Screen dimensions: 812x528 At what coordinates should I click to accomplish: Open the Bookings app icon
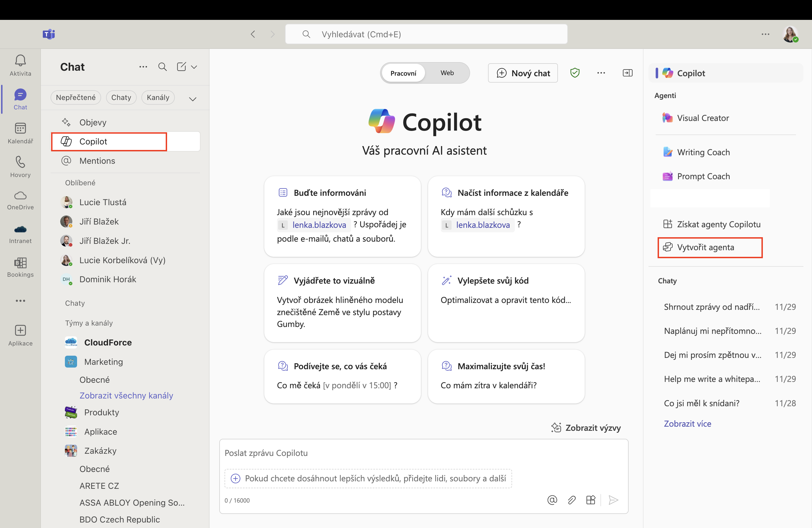tap(20, 267)
